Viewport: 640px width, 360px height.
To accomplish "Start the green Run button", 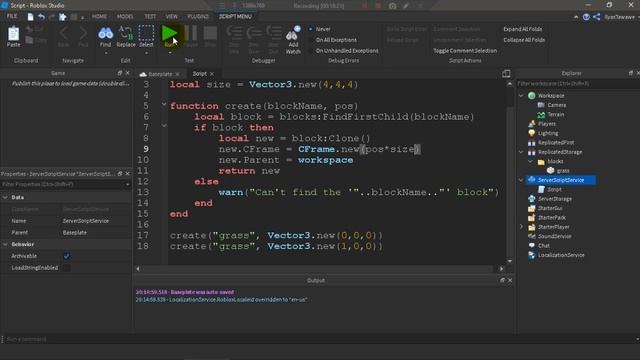I will click(x=169, y=33).
